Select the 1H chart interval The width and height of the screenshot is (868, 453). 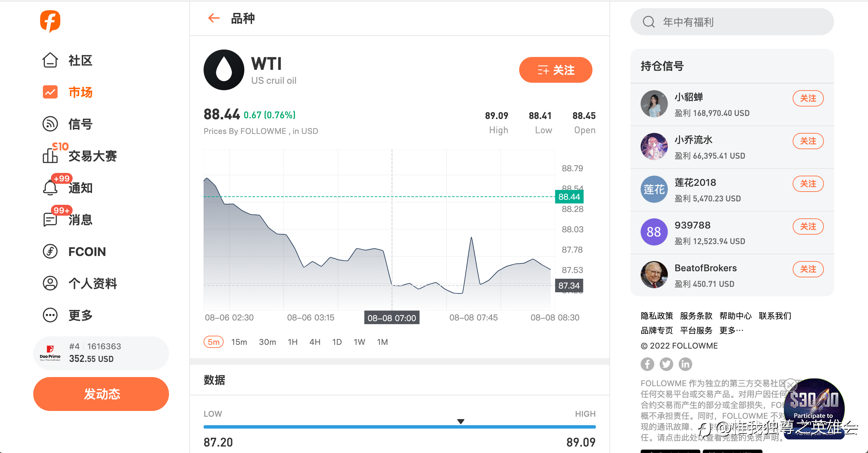tap(293, 342)
